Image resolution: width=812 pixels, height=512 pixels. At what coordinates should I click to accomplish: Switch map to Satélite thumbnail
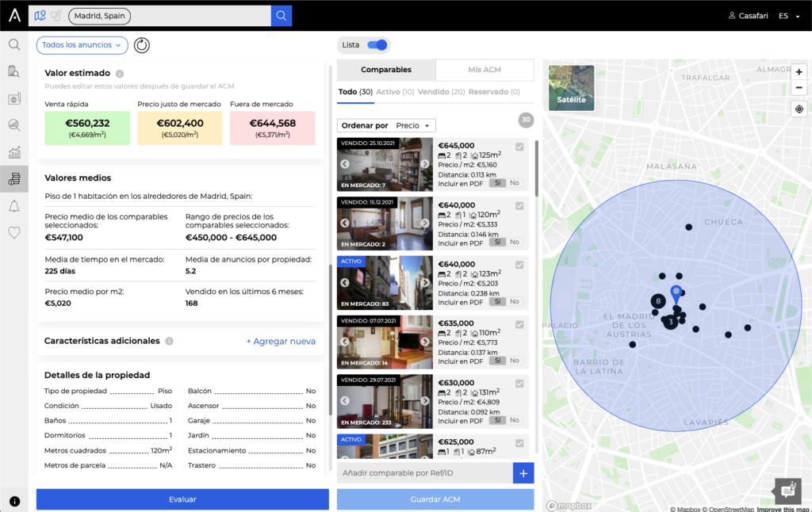click(571, 88)
